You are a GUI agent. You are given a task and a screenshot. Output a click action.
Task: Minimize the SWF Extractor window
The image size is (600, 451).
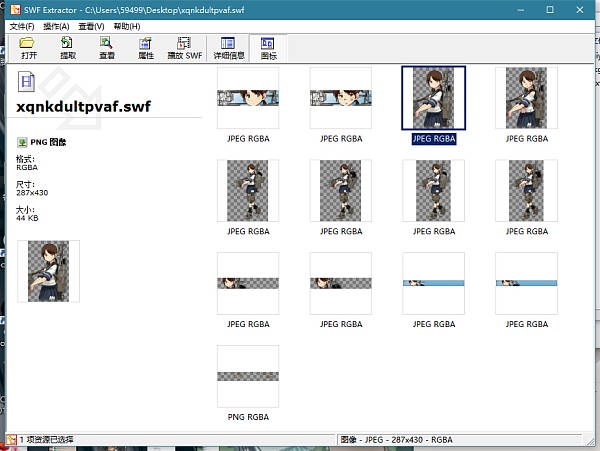click(x=521, y=10)
